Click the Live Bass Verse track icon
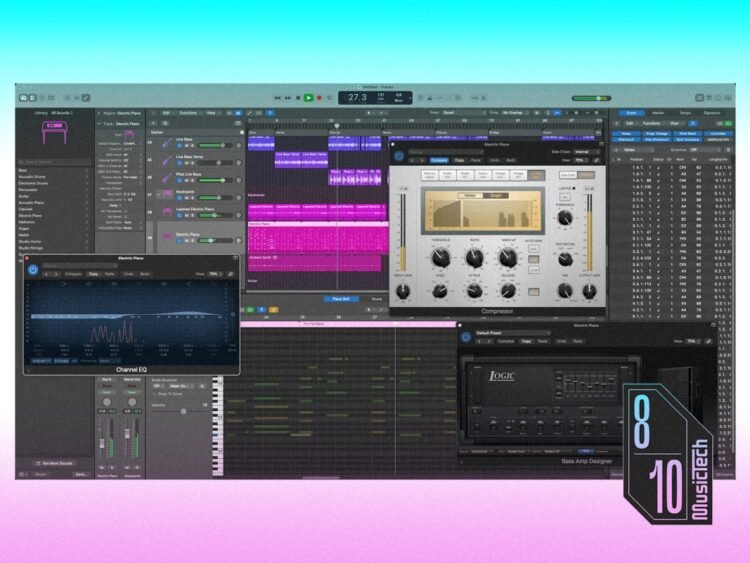Image resolution: width=750 pixels, height=563 pixels. click(x=167, y=160)
